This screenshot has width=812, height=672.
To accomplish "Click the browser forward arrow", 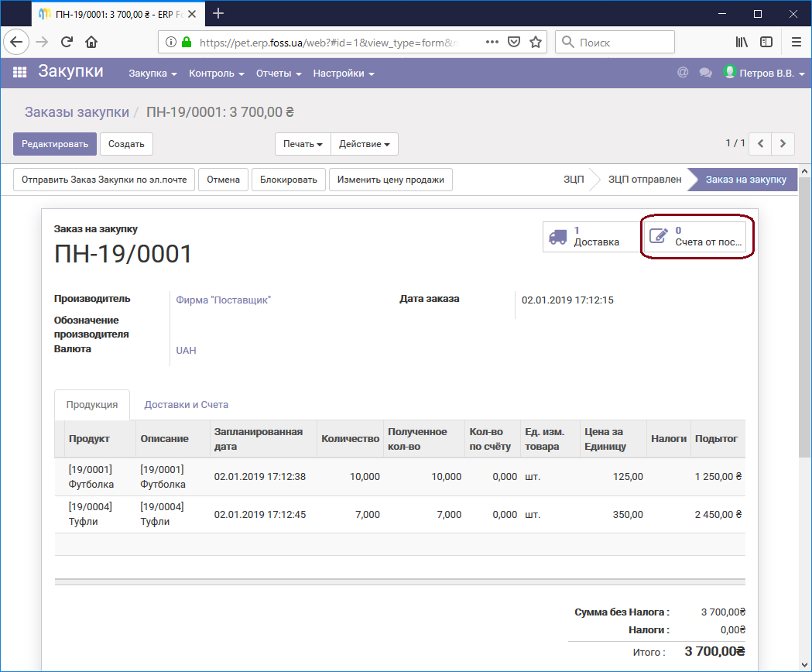I will [x=42, y=42].
